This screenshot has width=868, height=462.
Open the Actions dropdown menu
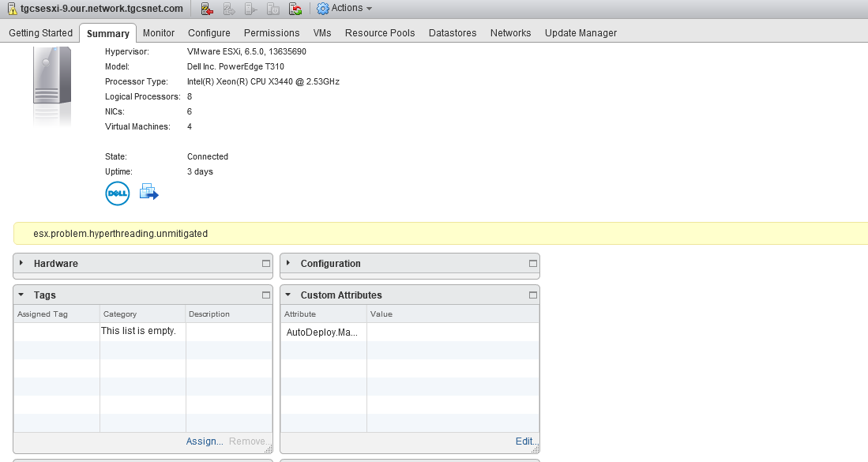344,8
